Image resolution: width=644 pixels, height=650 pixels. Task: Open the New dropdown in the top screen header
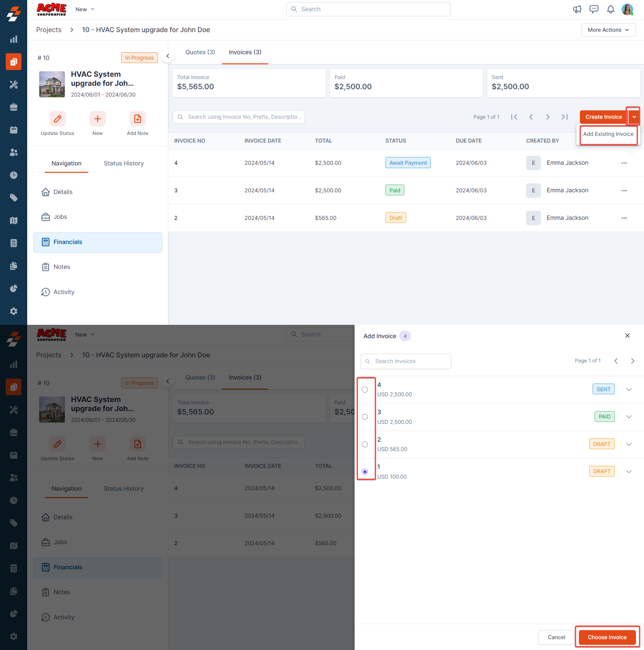coord(85,9)
